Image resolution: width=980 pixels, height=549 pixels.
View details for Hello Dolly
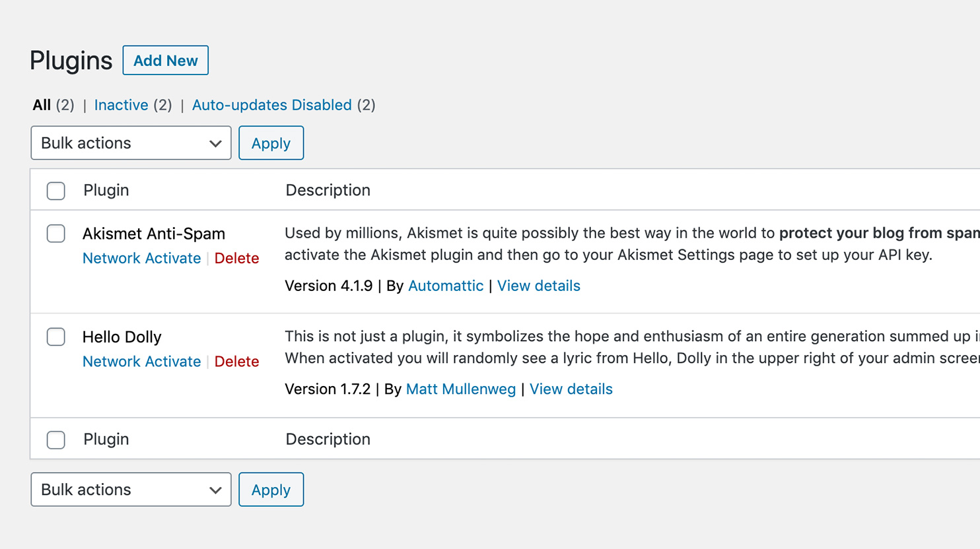click(571, 389)
